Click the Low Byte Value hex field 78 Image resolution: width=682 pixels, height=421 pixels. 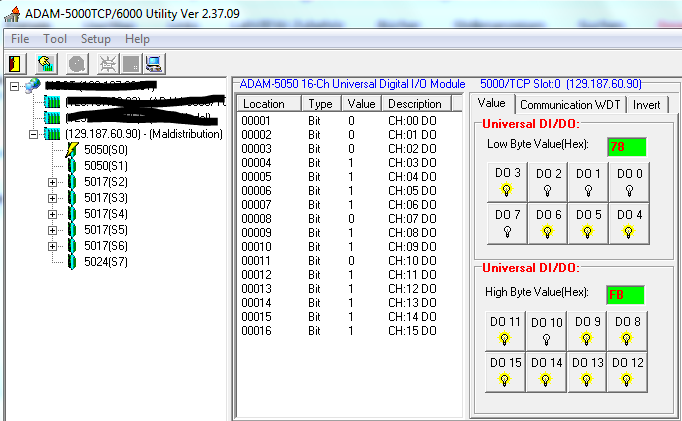[x=626, y=147]
